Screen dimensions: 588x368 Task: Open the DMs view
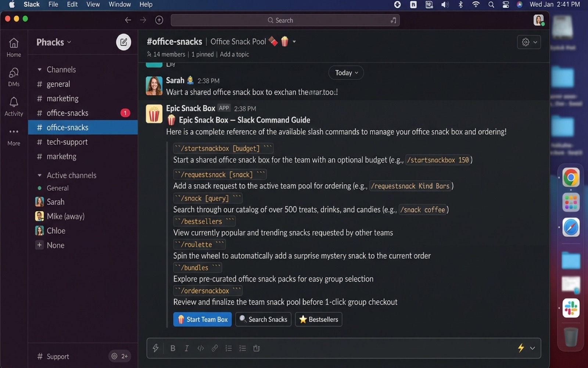(14, 77)
